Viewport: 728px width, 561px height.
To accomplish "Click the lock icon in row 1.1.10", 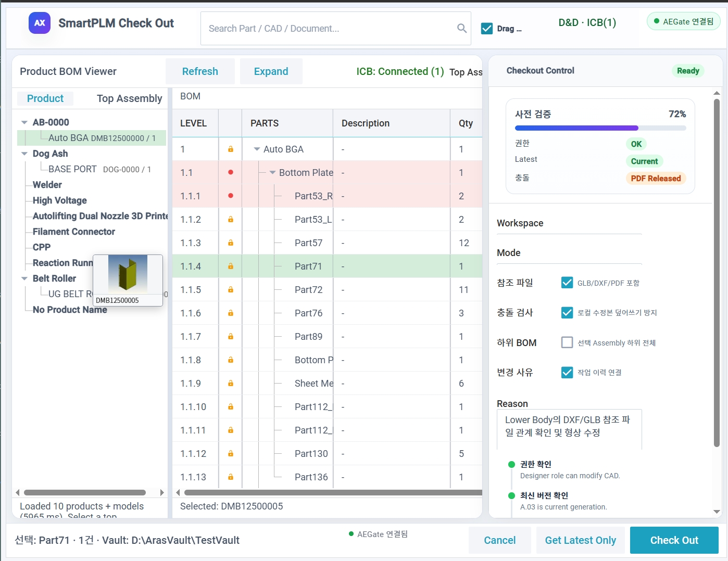I will pos(231,407).
